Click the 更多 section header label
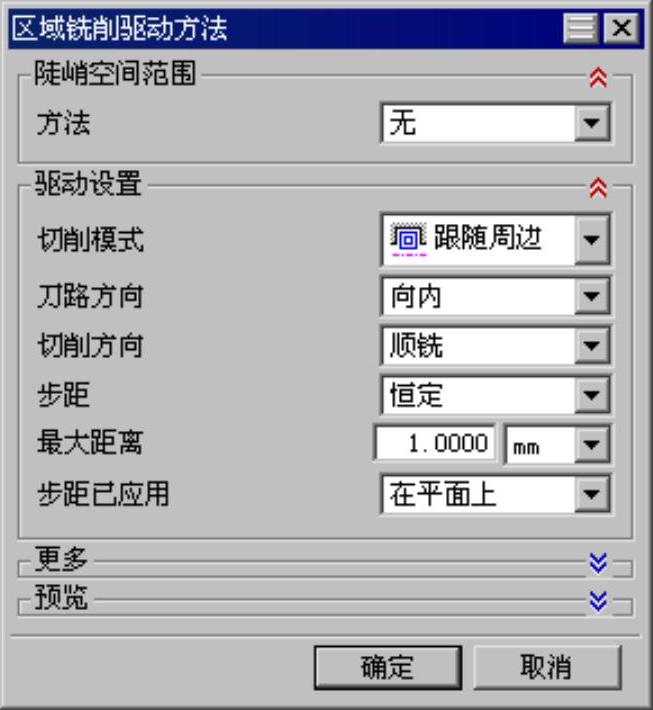This screenshot has height=710, width=653. point(61,559)
